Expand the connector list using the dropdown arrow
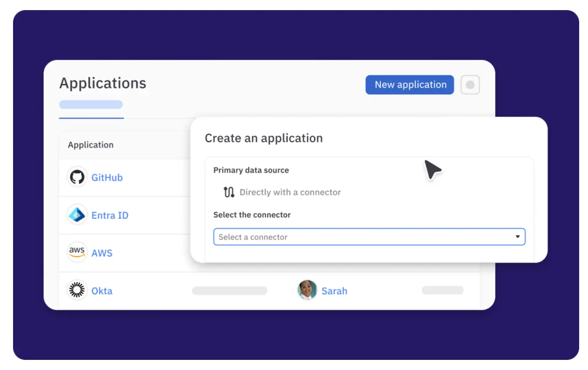 pos(517,237)
